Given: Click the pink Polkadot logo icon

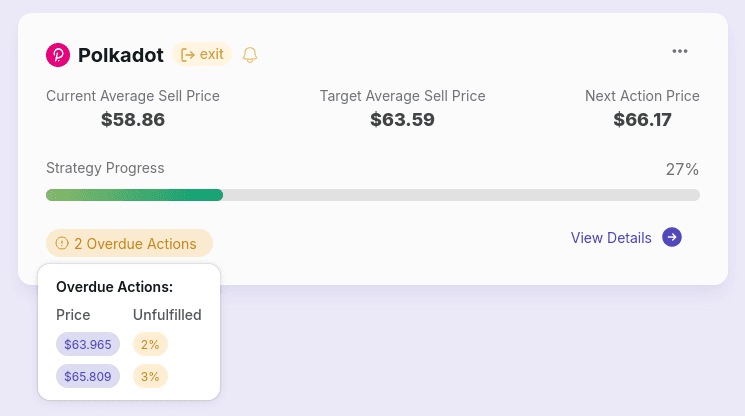Looking at the screenshot, I should pos(58,55).
